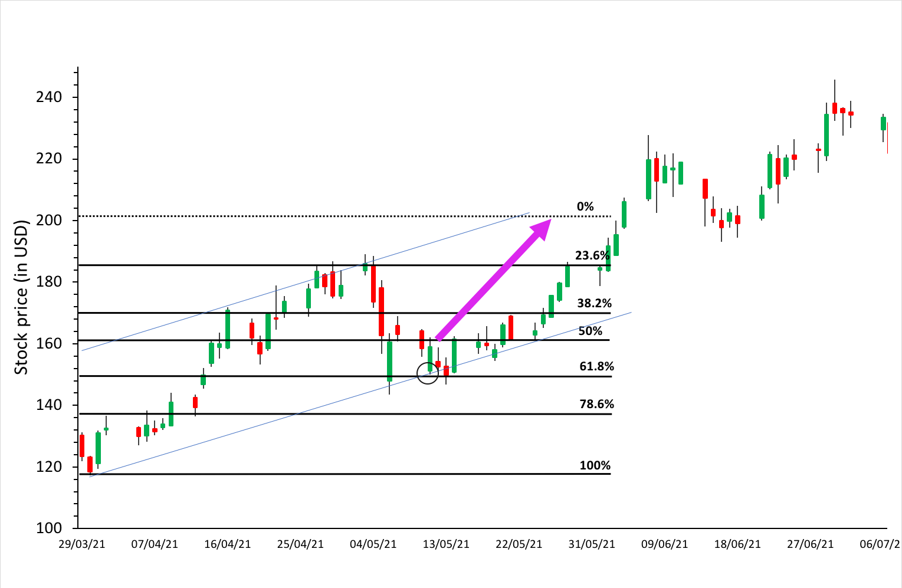Image resolution: width=902 pixels, height=588 pixels.
Task: Click the 18/06/21 date label
Action: coord(737,544)
